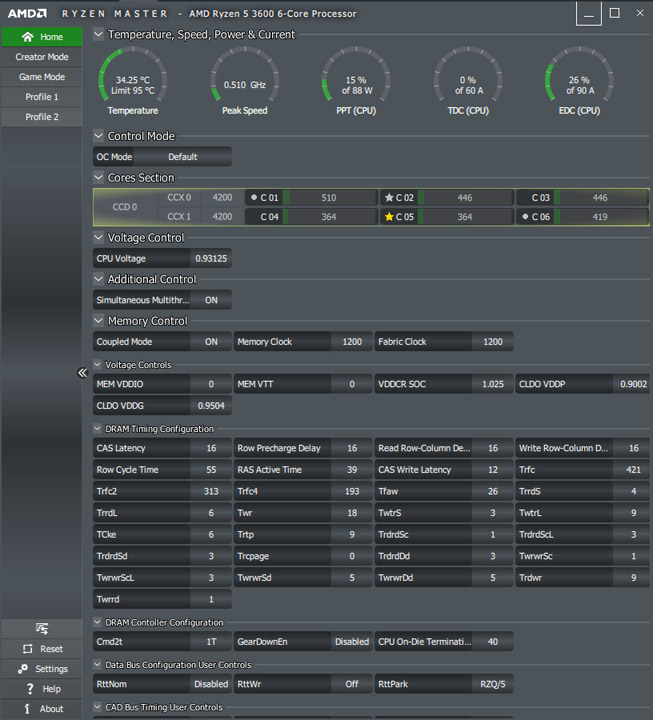Collapse the Voltage Controls subsection
Image resolution: width=653 pixels, height=720 pixels.
click(97, 365)
